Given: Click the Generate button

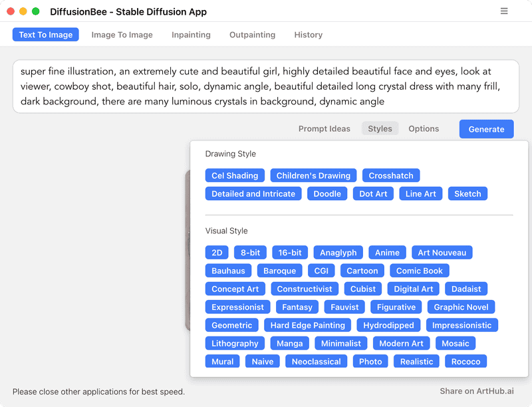Looking at the screenshot, I should tap(486, 129).
